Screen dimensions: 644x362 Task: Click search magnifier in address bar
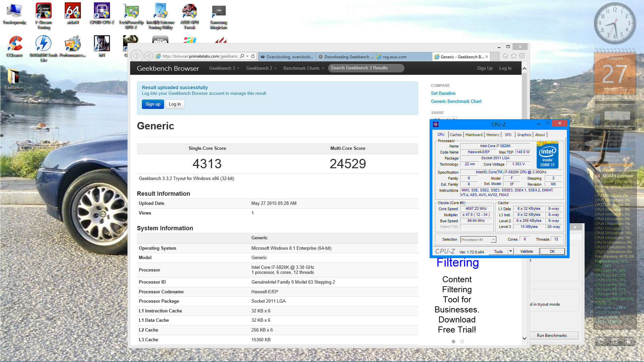coord(242,56)
